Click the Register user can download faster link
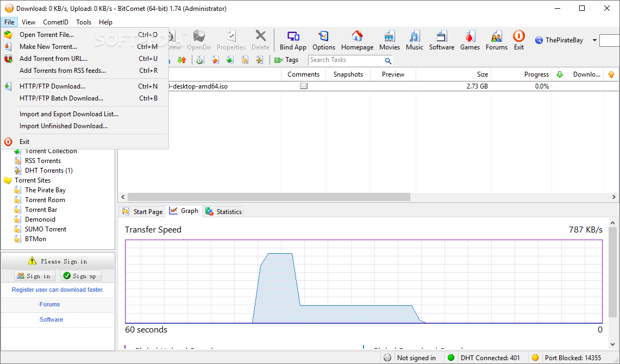 [58, 290]
